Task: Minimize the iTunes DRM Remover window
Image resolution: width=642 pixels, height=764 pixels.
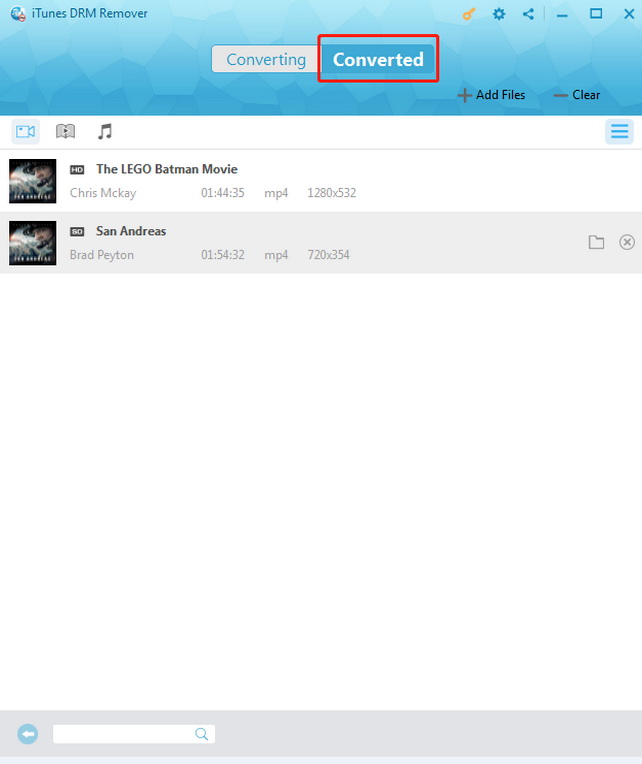Action: 562,15
